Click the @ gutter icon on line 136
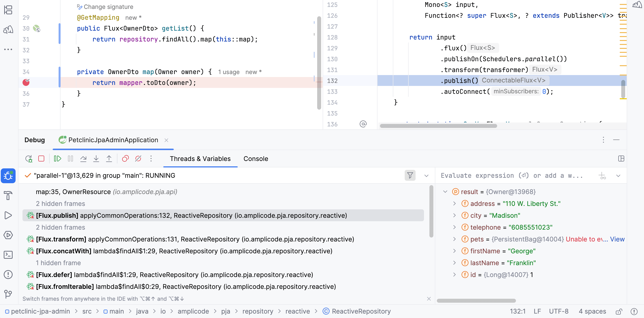 (363, 124)
